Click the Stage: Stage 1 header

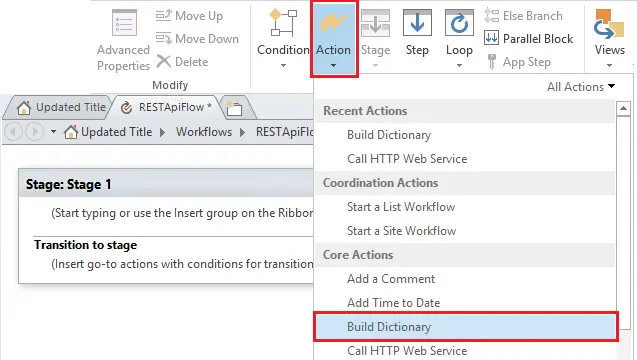pyautogui.click(x=166, y=184)
